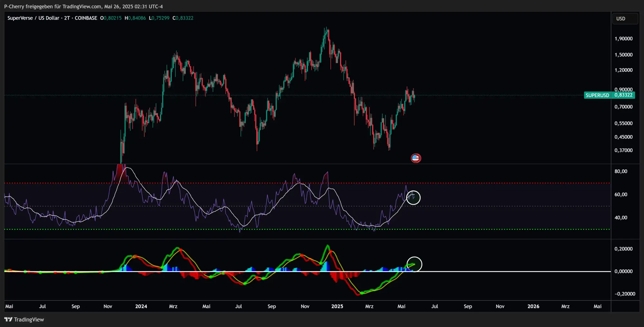Click the 1,50000 price axis label

623,55
